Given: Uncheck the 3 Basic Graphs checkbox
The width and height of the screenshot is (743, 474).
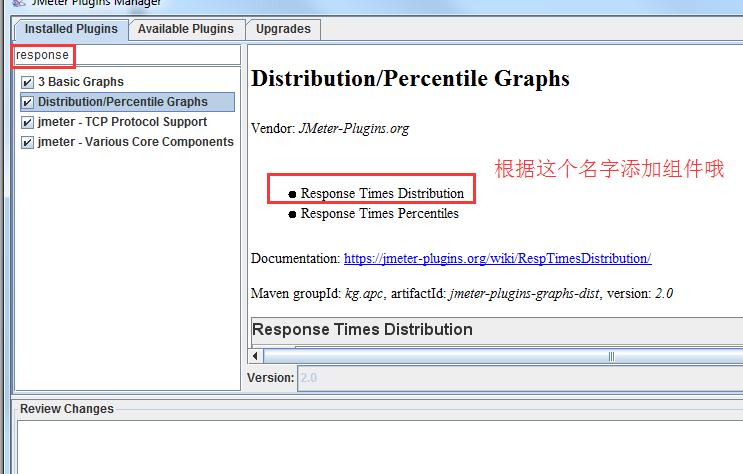Looking at the screenshot, I should (27, 82).
